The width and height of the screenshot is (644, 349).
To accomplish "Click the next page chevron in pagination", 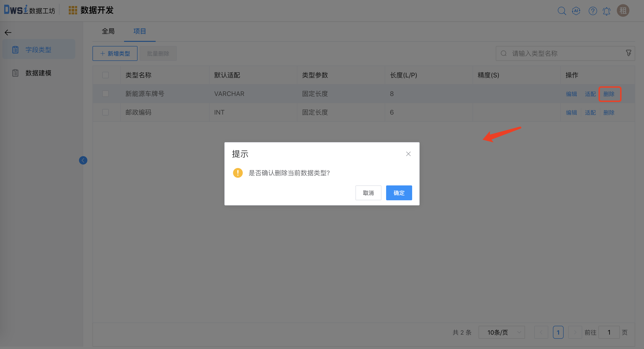I will [x=575, y=332].
